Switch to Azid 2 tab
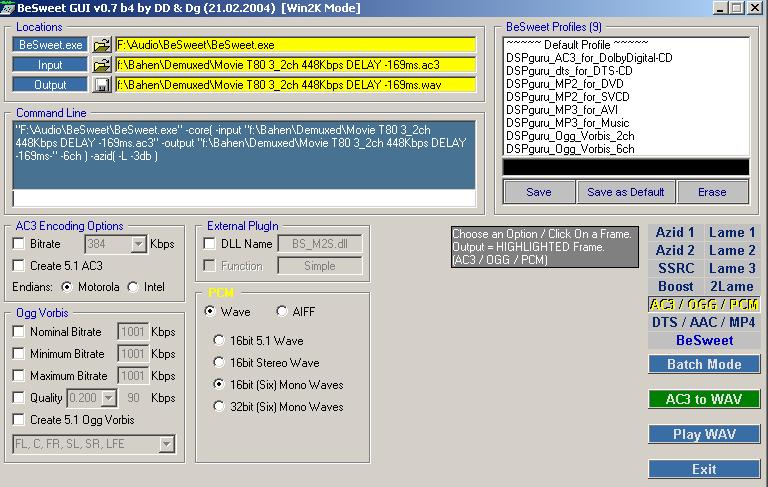The width and height of the screenshot is (768, 487). [x=675, y=250]
